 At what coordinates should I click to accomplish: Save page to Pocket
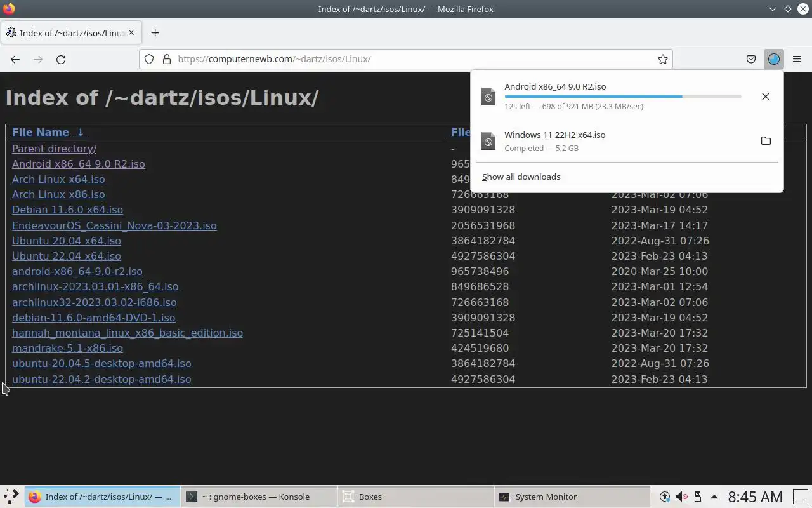tap(751, 59)
